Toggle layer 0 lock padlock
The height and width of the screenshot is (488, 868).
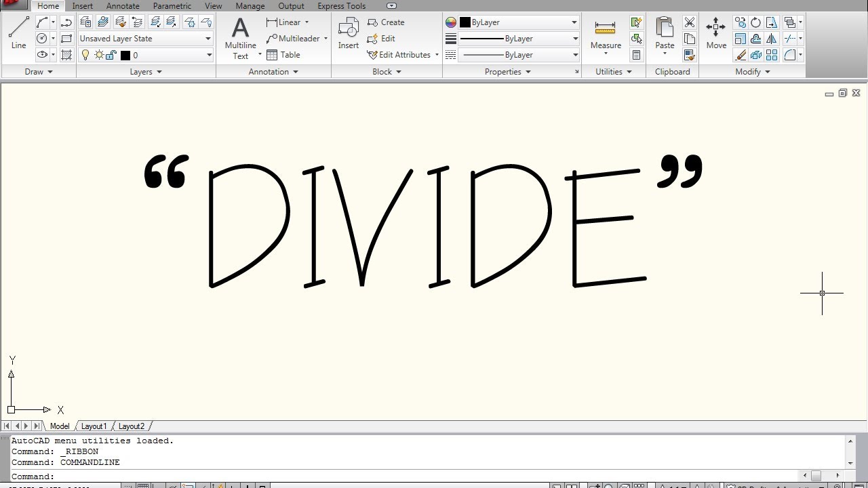pyautogui.click(x=111, y=55)
